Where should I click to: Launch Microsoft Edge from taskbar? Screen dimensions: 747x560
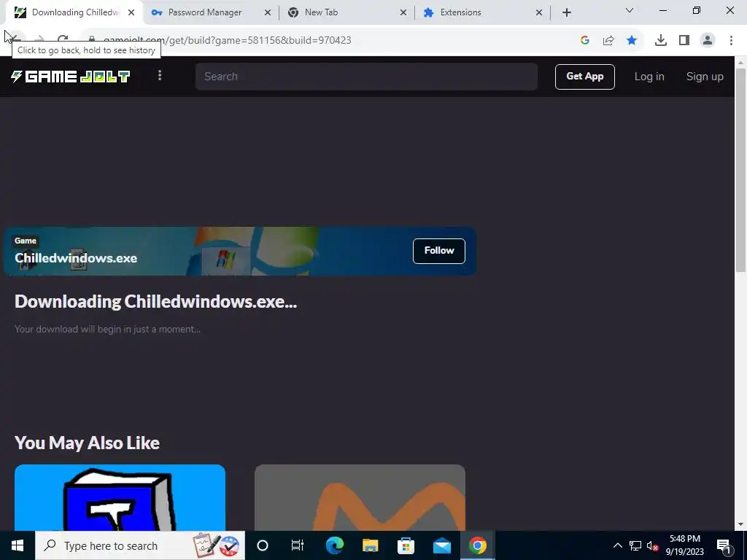[x=334, y=545]
